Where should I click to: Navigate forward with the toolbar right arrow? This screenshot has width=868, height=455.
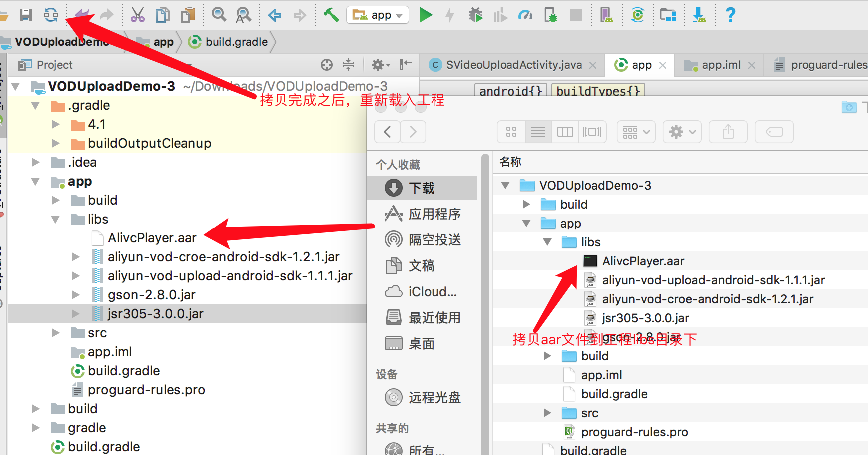299,15
